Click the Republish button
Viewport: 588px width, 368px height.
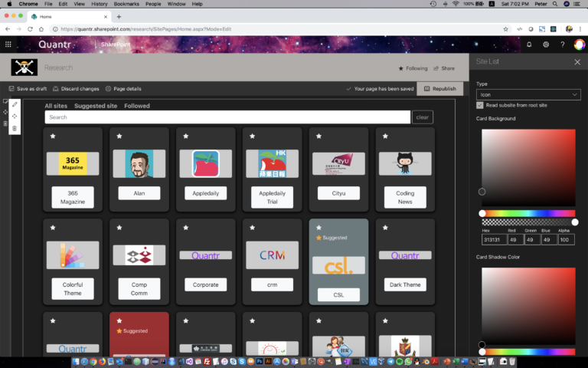point(440,89)
